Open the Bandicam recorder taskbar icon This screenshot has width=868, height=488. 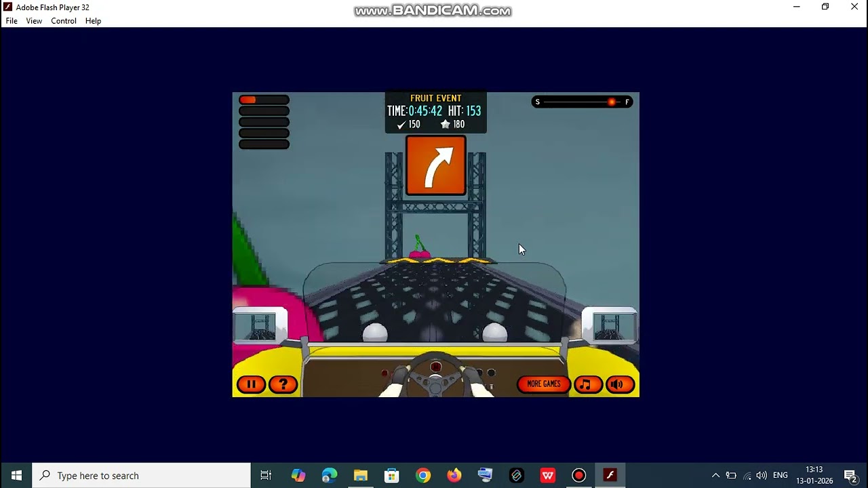pyautogui.click(x=579, y=476)
